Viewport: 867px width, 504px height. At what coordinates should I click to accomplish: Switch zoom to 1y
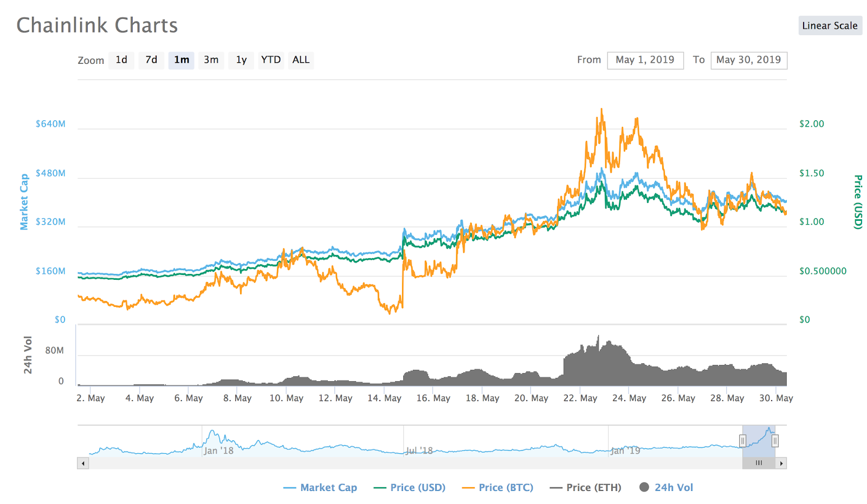click(241, 60)
